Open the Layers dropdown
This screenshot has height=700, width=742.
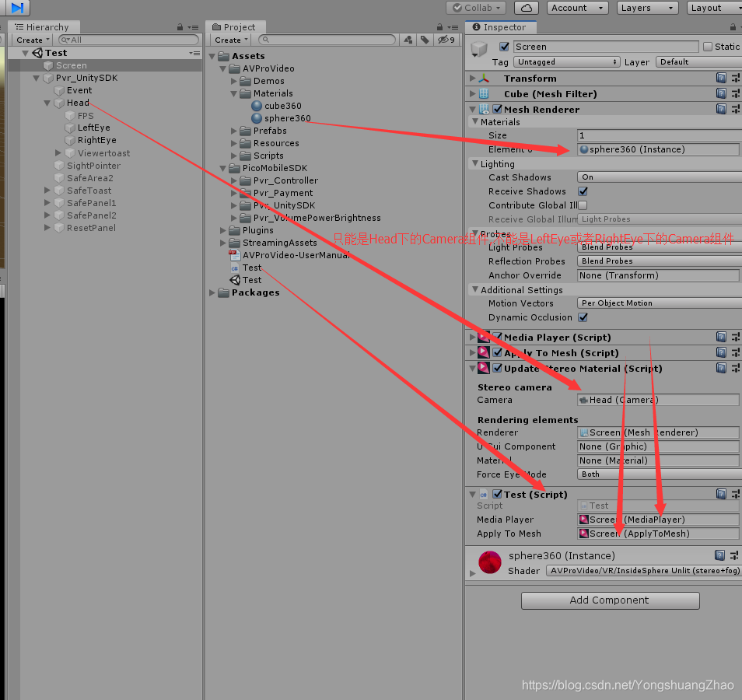click(647, 8)
